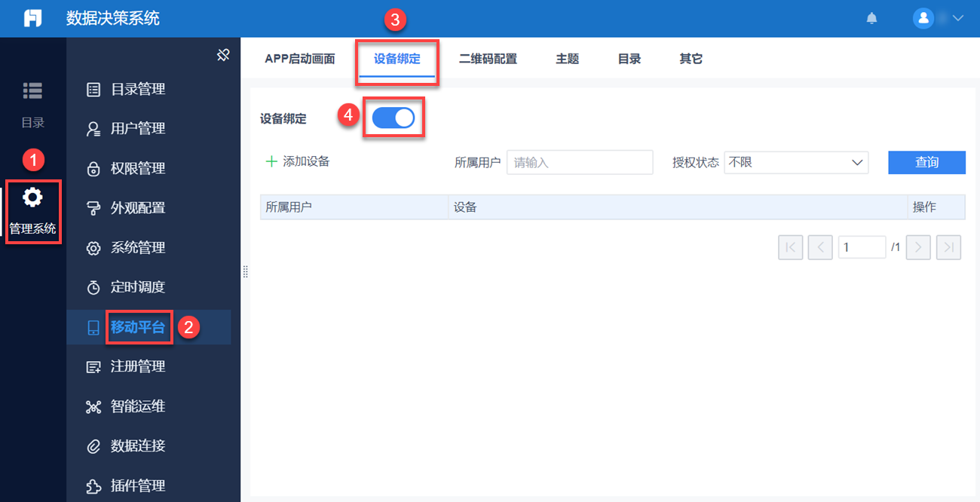Switch to 目录 tab
The image size is (980, 502).
[x=629, y=59]
